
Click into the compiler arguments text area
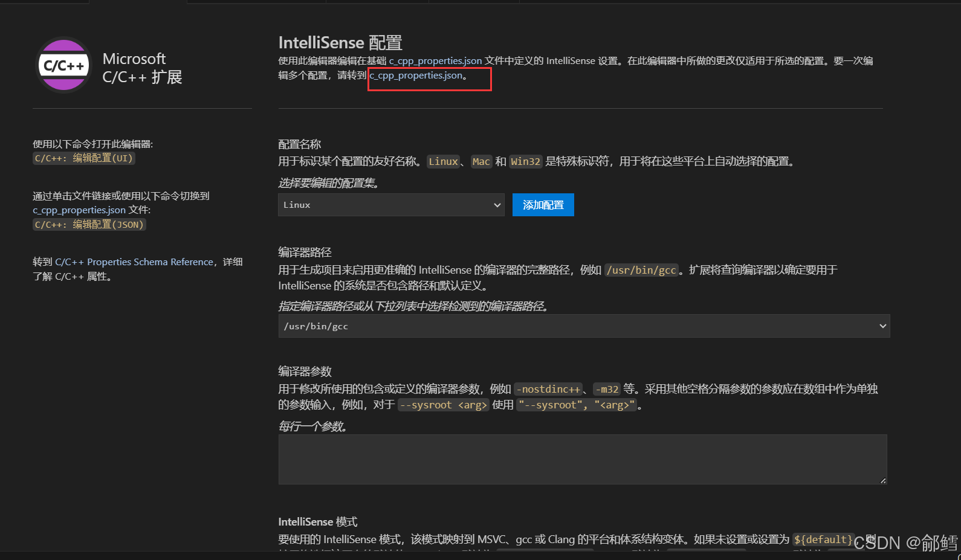[583, 459]
